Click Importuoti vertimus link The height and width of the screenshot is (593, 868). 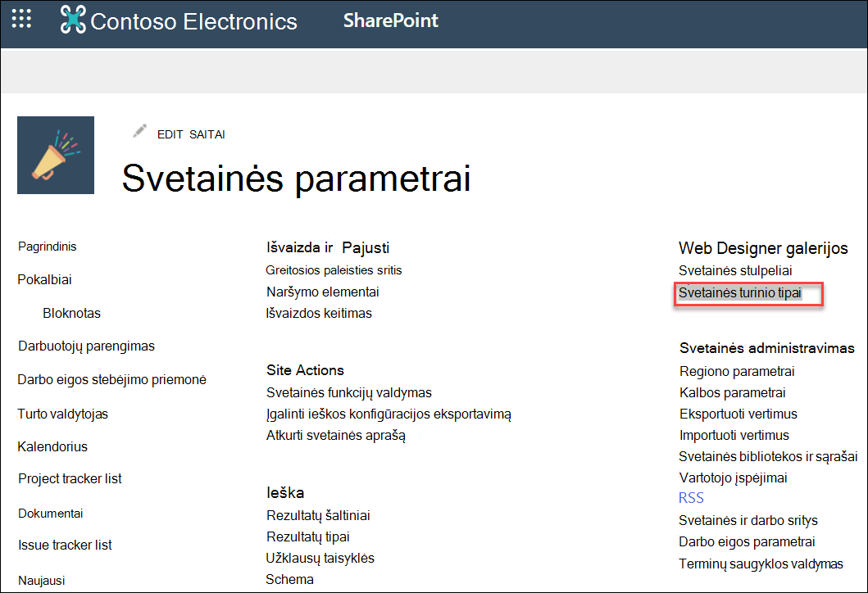(x=734, y=436)
